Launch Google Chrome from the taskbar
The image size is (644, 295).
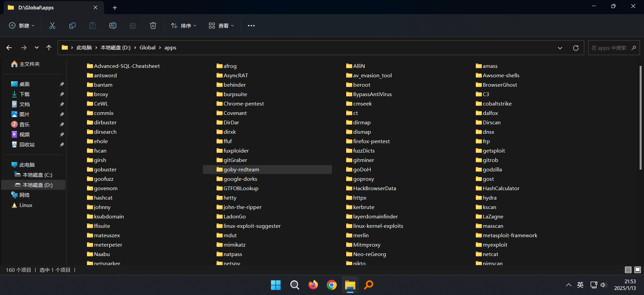point(331,285)
